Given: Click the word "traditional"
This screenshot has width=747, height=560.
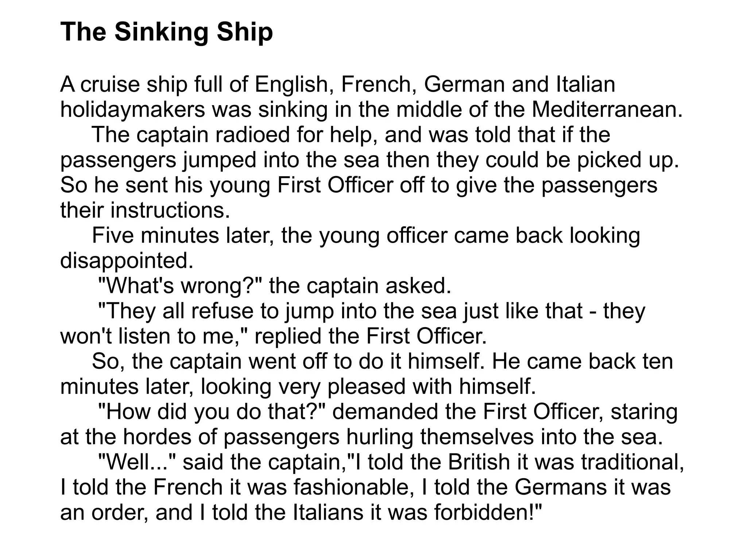Looking at the screenshot, I should coord(632,462).
